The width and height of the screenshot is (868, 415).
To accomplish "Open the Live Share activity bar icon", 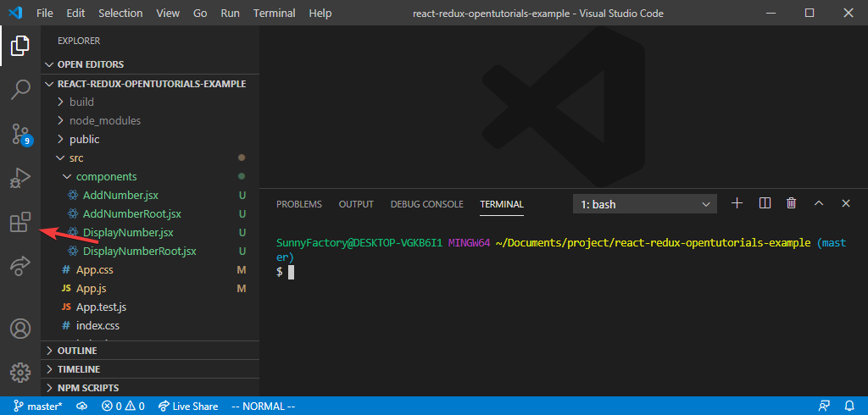I will pos(20,266).
